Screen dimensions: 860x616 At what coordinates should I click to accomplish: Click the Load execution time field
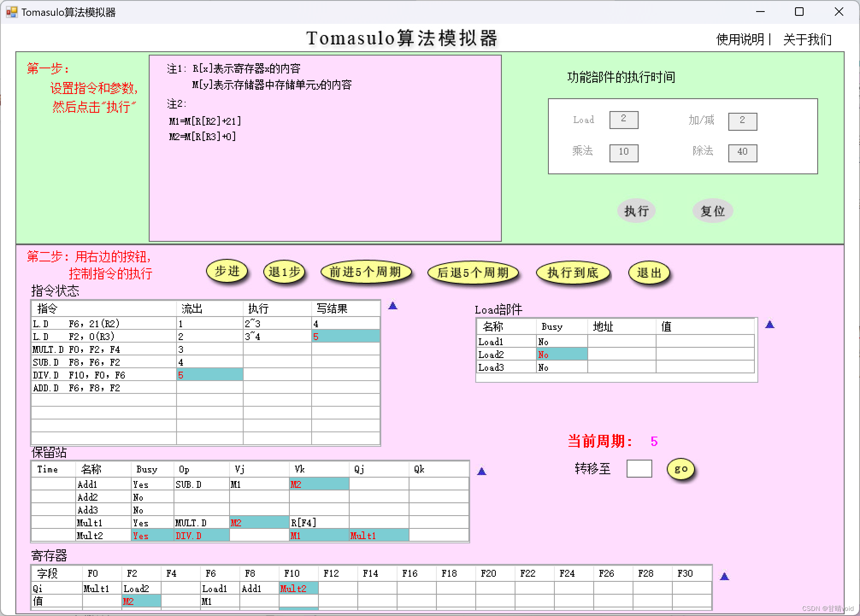(x=624, y=120)
